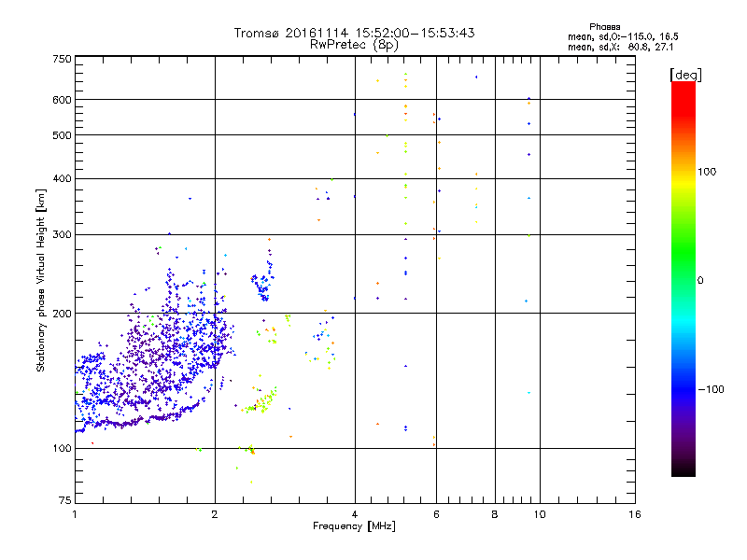Click the yellow-green echo cluster near 2.5 MHz
This screenshot has height=560, width=747.
click(x=261, y=401)
